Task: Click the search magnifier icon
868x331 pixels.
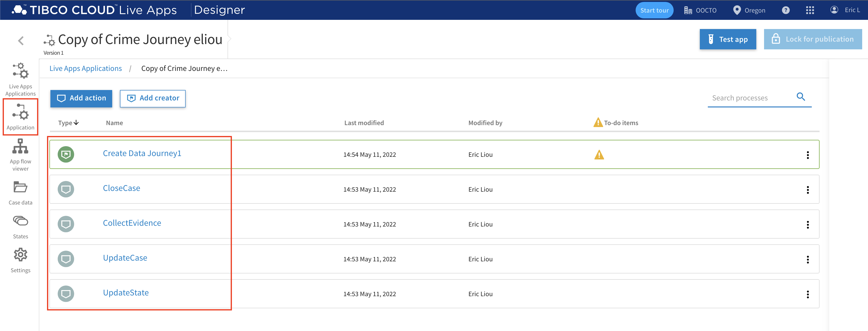Action: coord(801,97)
